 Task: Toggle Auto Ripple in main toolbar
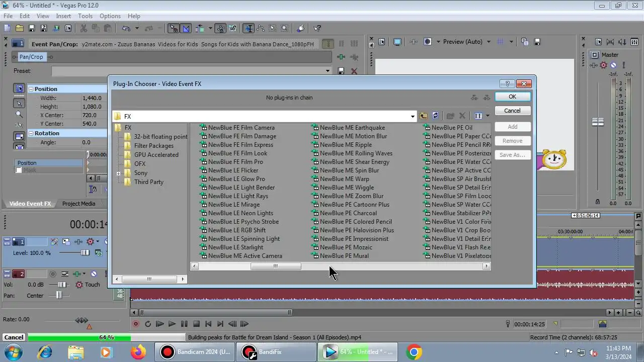[x=200, y=29]
